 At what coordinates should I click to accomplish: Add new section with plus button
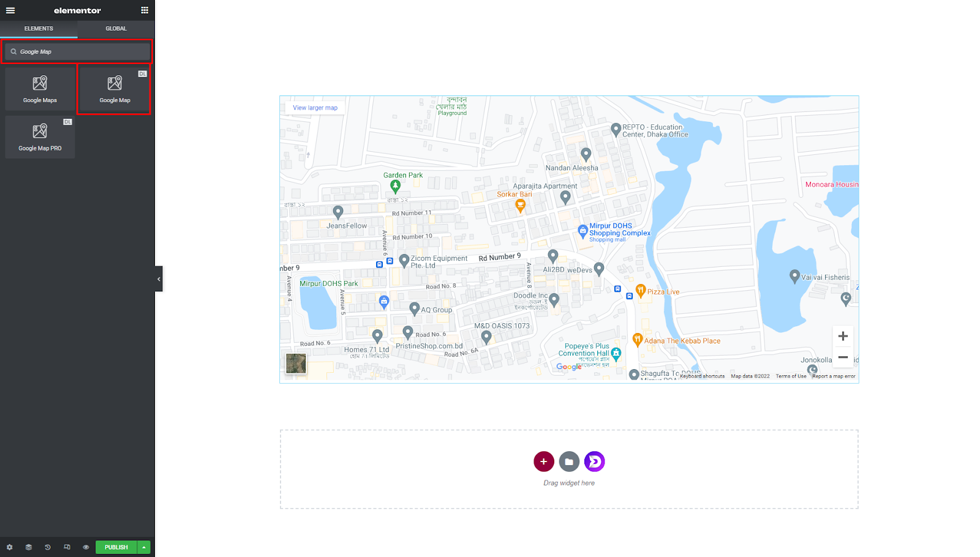[x=544, y=462]
